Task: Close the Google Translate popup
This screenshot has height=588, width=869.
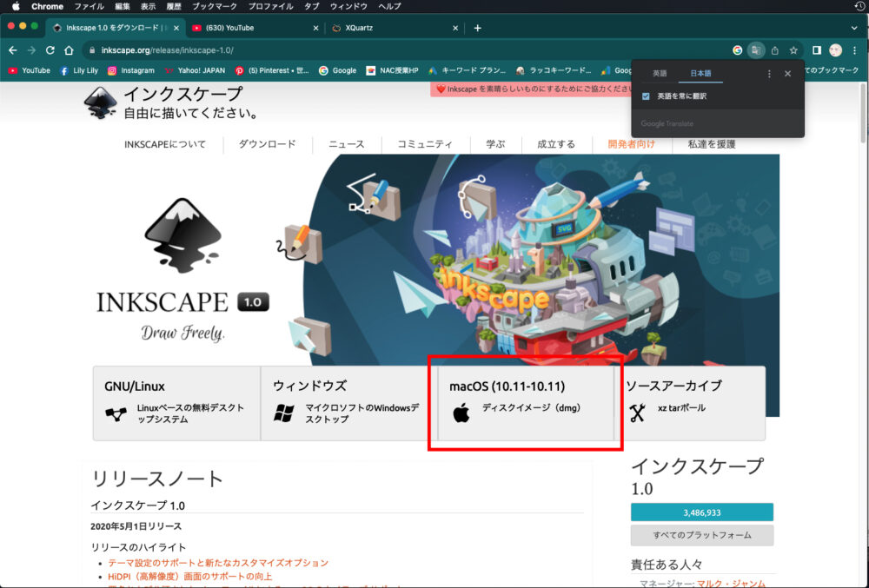Action: (787, 74)
